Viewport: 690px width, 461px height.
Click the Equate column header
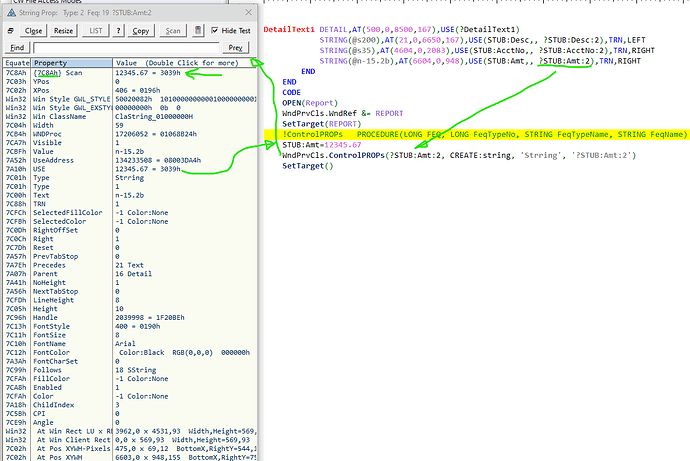(x=16, y=62)
